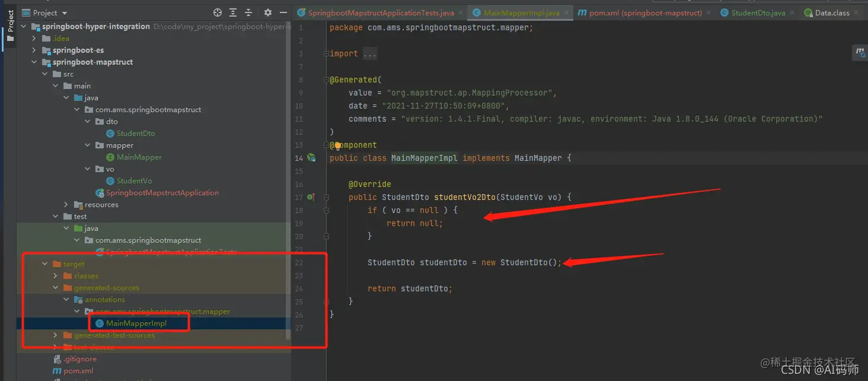Click the Spring bean gutter icon on line 14
868x381 pixels.
pos(312,158)
